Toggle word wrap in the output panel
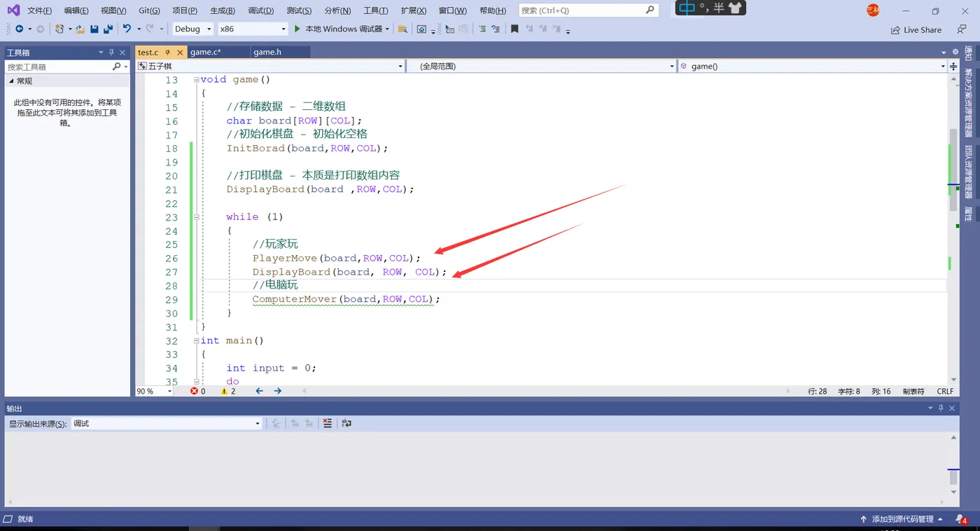Screen dimensions: 980x531 [346, 423]
